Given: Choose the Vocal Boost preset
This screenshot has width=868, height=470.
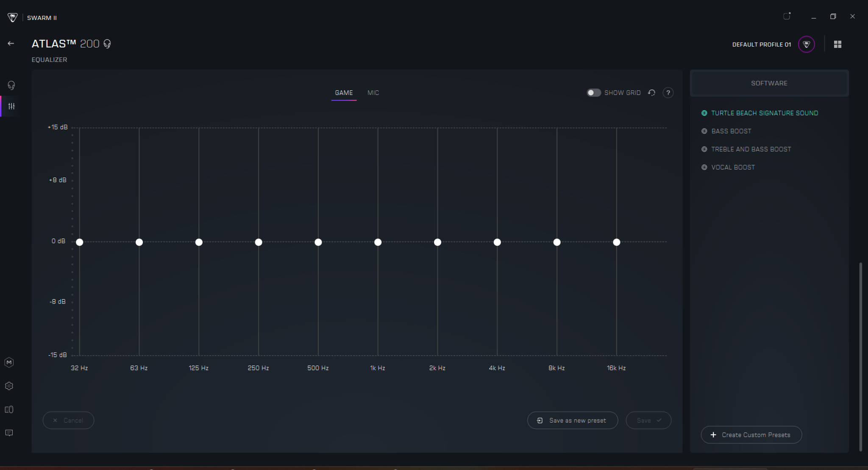Looking at the screenshot, I should pos(733,167).
